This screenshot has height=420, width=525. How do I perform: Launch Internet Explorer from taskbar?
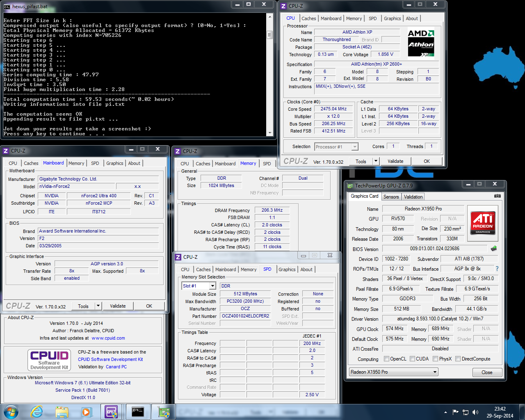point(37,412)
